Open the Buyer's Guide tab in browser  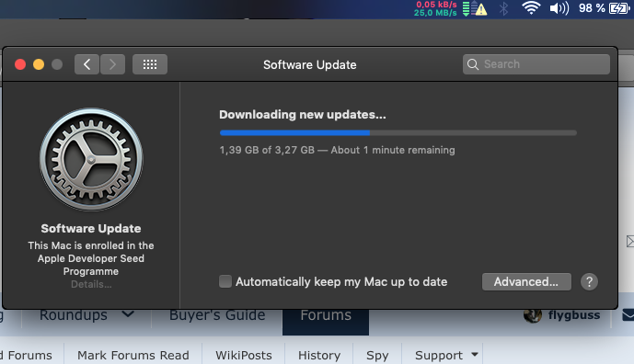(x=217, y=314)
